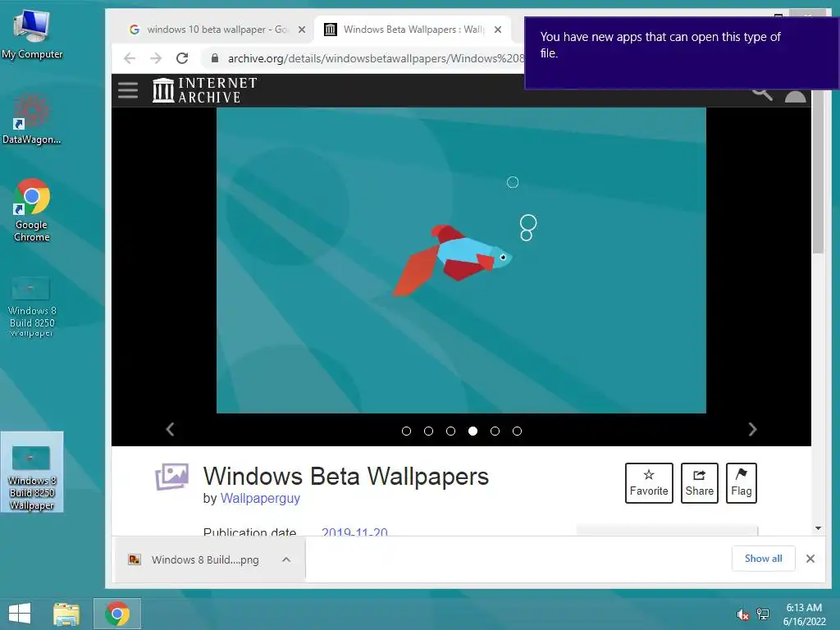
Task: Click the 2019-11-20 publication date link
Action: point(354,532)
